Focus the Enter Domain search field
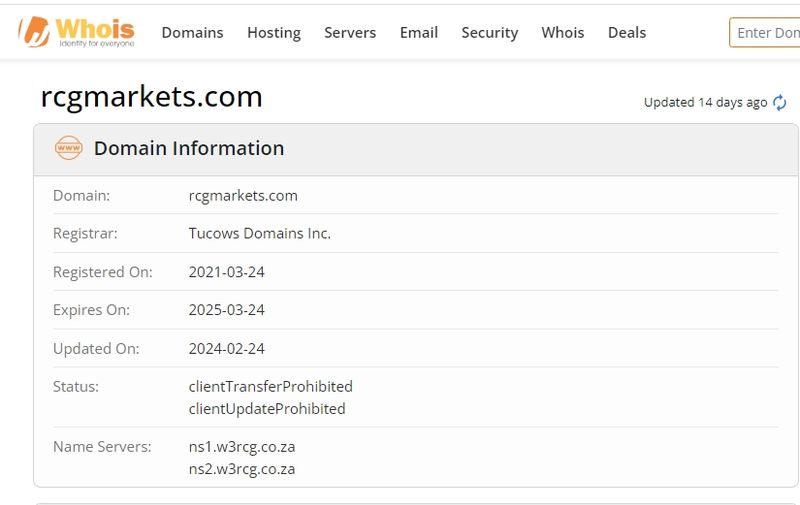 765,33
